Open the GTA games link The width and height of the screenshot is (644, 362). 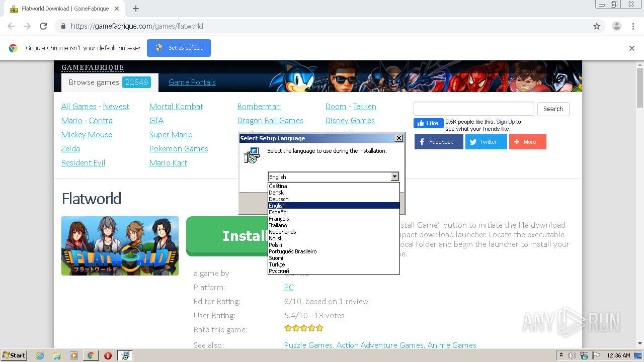(156, 121)
